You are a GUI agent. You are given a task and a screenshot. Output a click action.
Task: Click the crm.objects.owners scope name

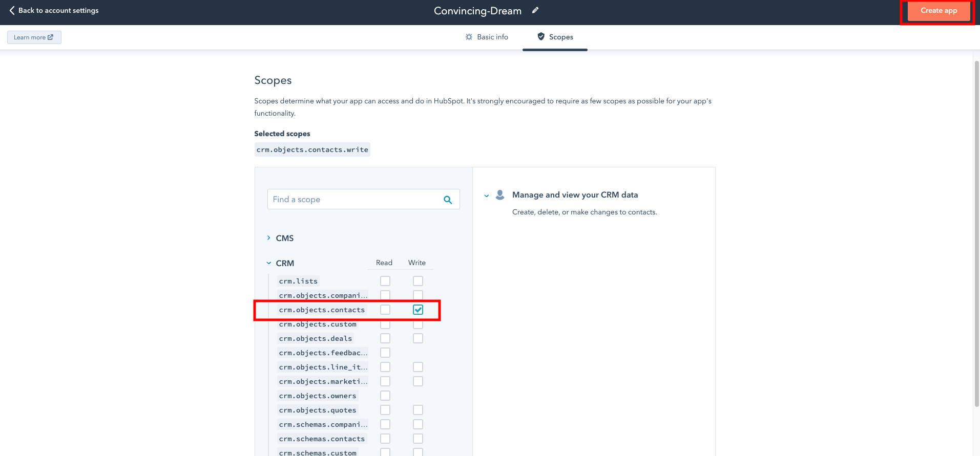pos(318,396)
